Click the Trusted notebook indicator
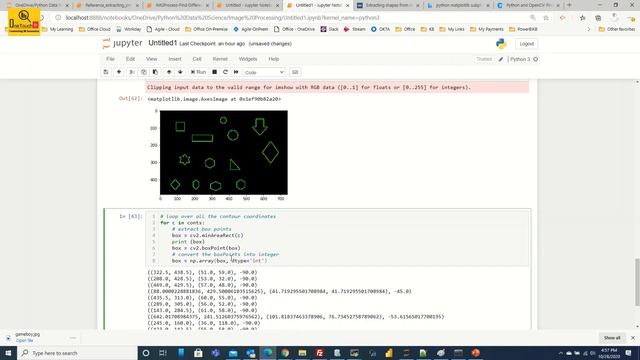Viewport: 640px width, 360px height. 484,59
